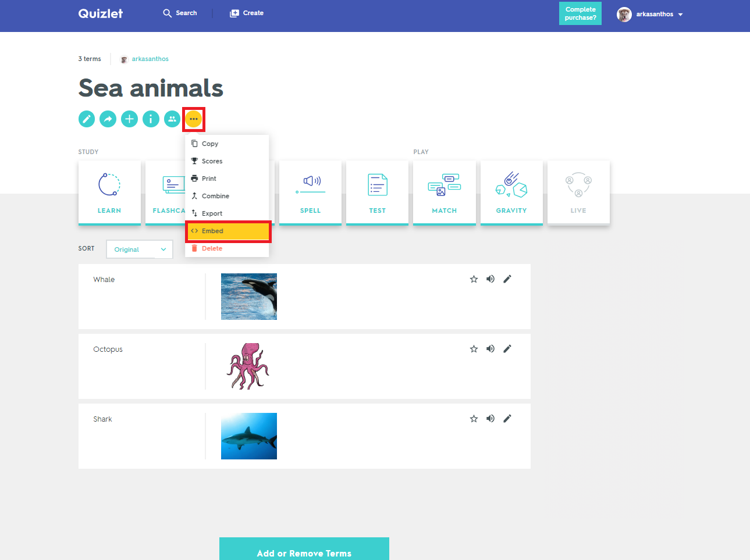
Task: Click the Complete purchase button
Action: (580, 12)
